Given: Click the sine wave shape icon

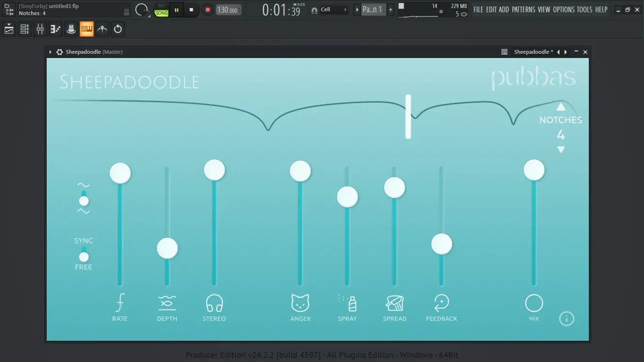Looking at the screenshot, I should point(83,185).
